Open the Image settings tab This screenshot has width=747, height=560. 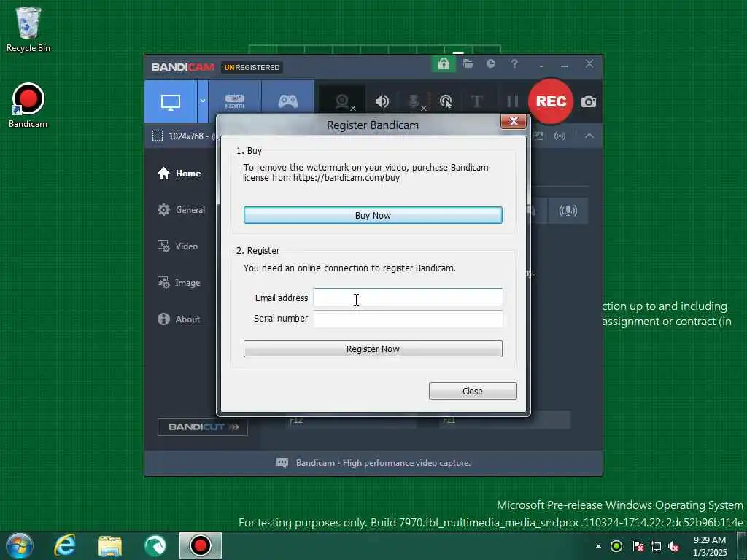179,283
